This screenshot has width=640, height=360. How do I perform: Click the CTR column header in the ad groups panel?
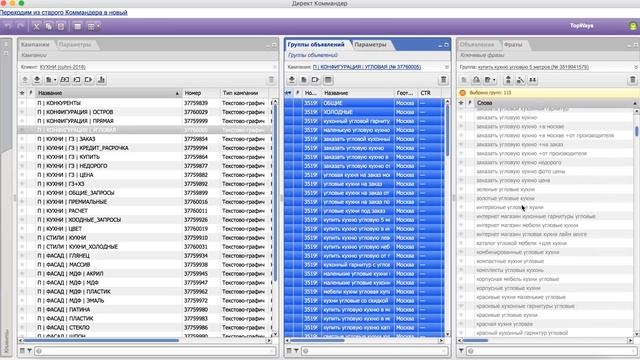click(429, 93)
